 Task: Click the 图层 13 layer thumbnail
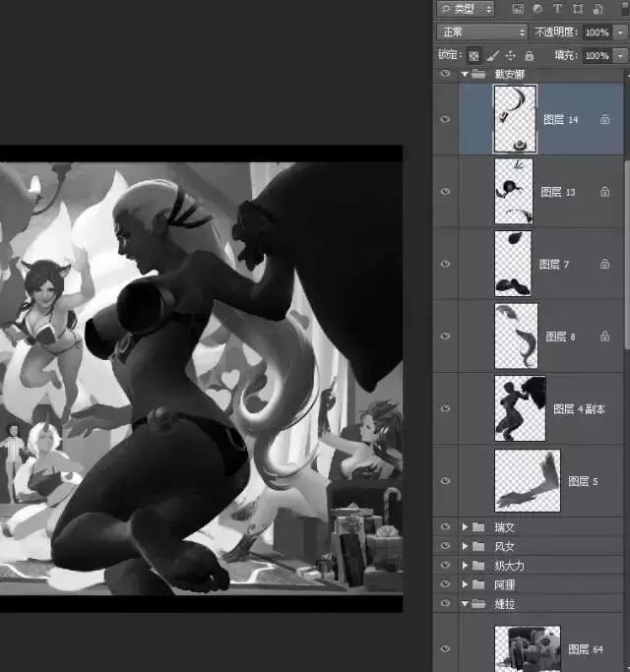coord(513,191)
